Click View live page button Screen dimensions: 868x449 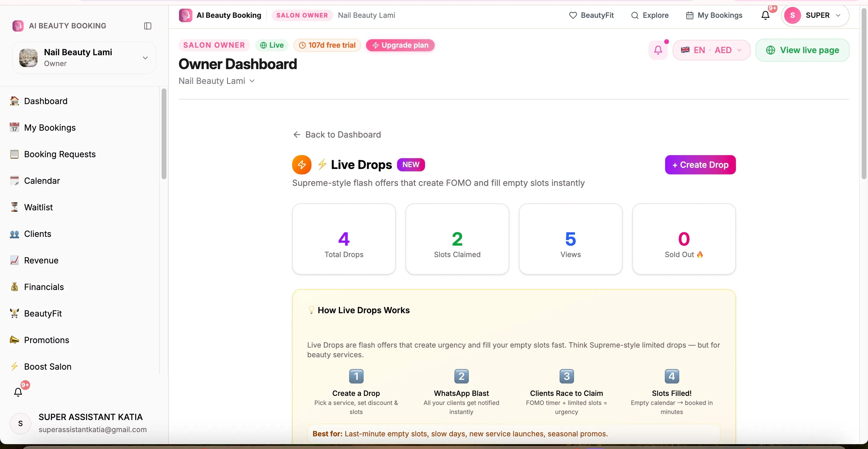click(802, 50)
